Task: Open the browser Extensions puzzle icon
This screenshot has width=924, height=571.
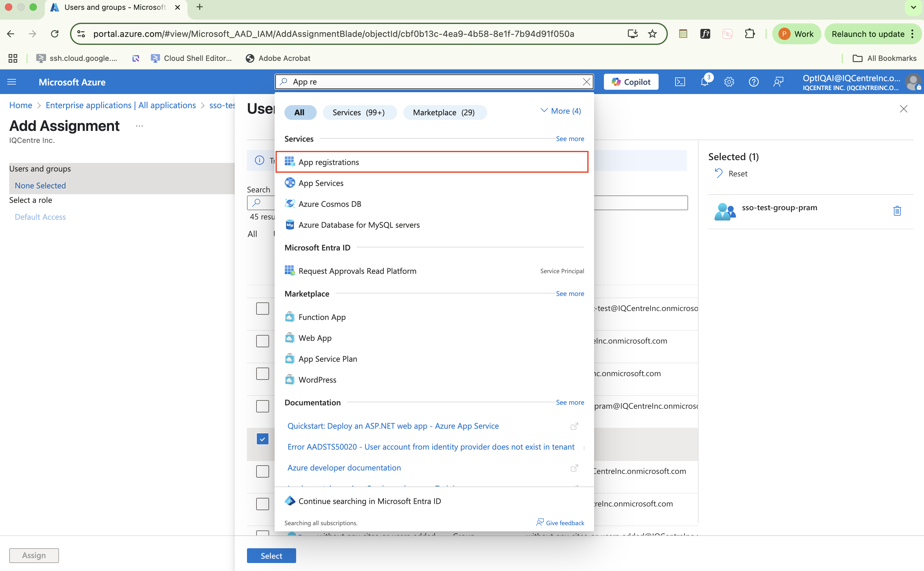Action: tap(750, 34)
